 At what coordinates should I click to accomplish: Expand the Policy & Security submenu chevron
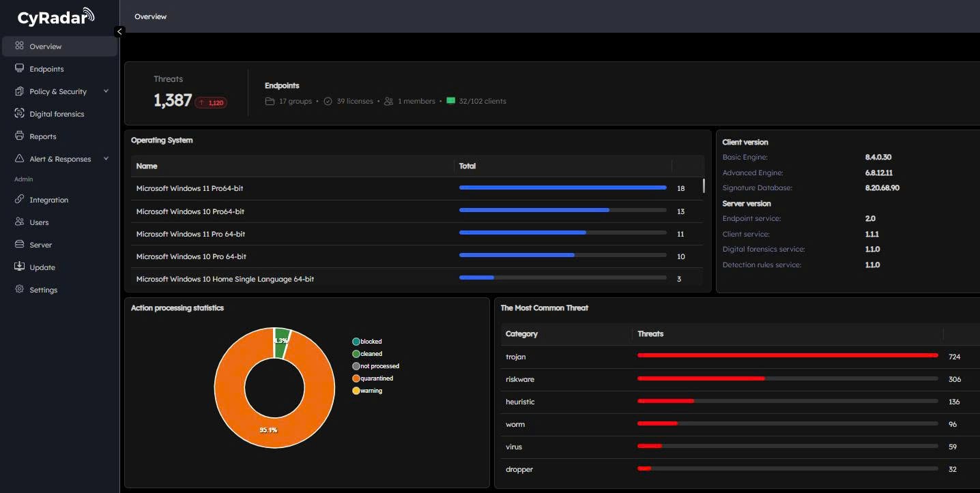pos(106,91)
